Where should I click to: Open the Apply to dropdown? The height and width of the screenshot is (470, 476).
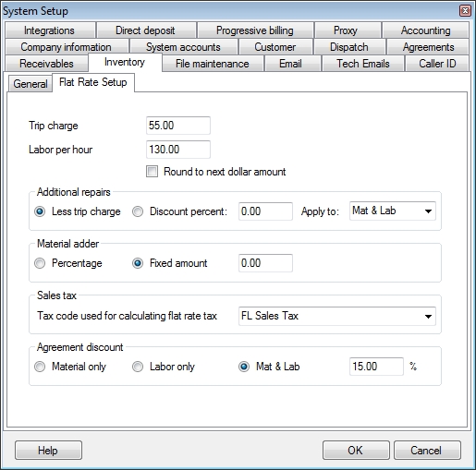(393, 211)
